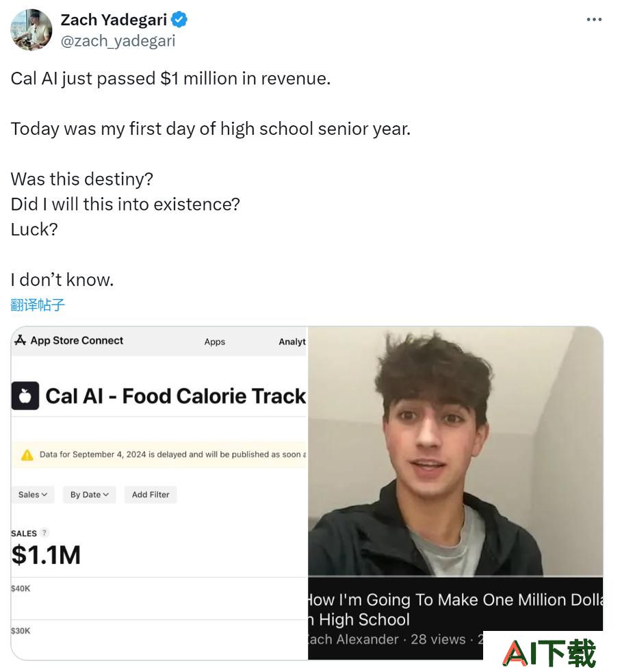Click the Zach Yadegari display name
The height and width of the screenshot is (672, 620).
click(114, 20)
